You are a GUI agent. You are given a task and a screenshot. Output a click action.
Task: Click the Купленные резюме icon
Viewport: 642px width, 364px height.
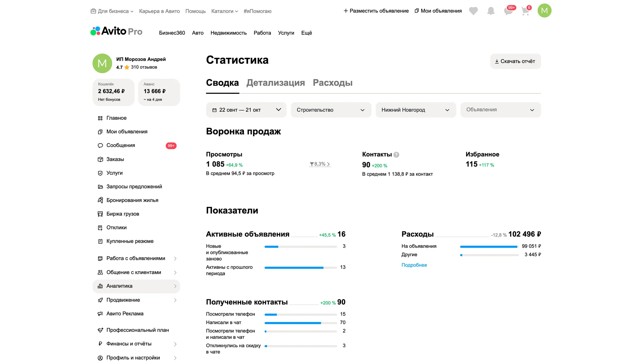(100, 241)
